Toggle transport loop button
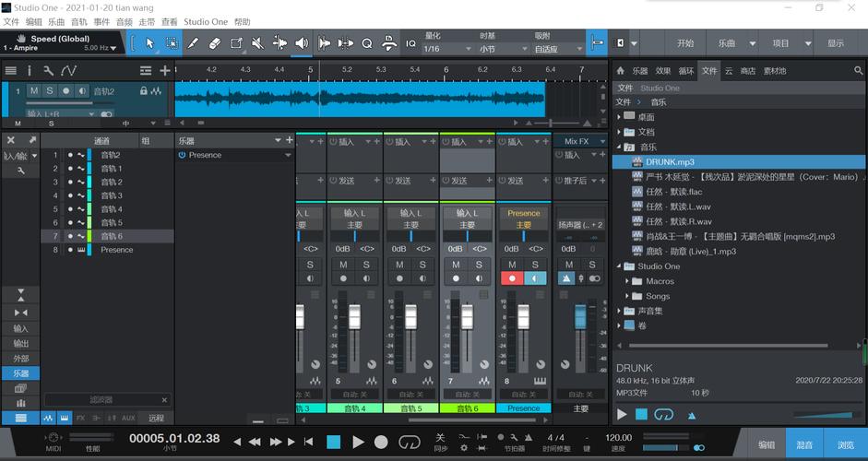Screen dimensions: 868x461 click(409, 442)
